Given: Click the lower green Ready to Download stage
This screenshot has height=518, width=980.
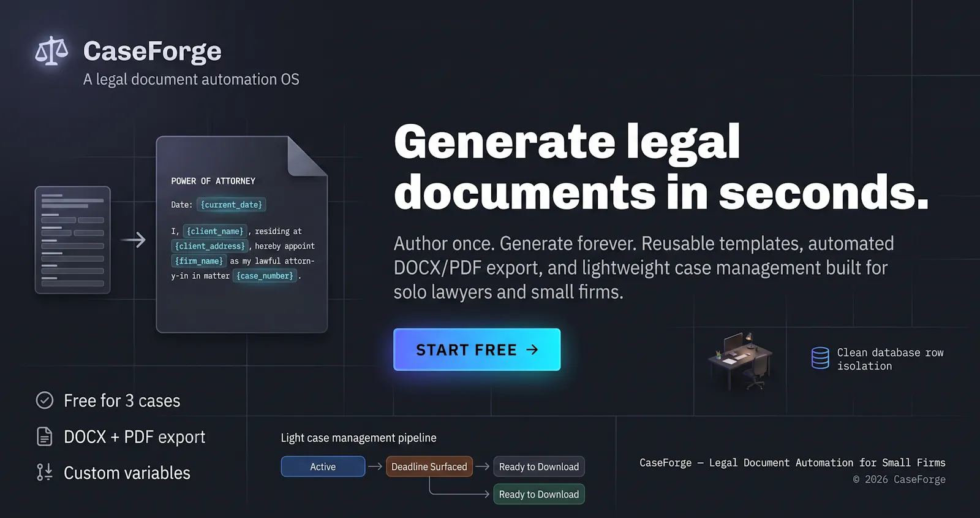Looking at the screenshot, I should 539,494.
